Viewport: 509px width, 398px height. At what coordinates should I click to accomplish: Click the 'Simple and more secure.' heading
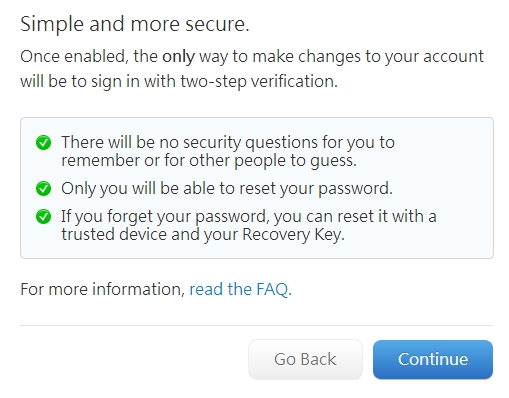coord(135,24)
